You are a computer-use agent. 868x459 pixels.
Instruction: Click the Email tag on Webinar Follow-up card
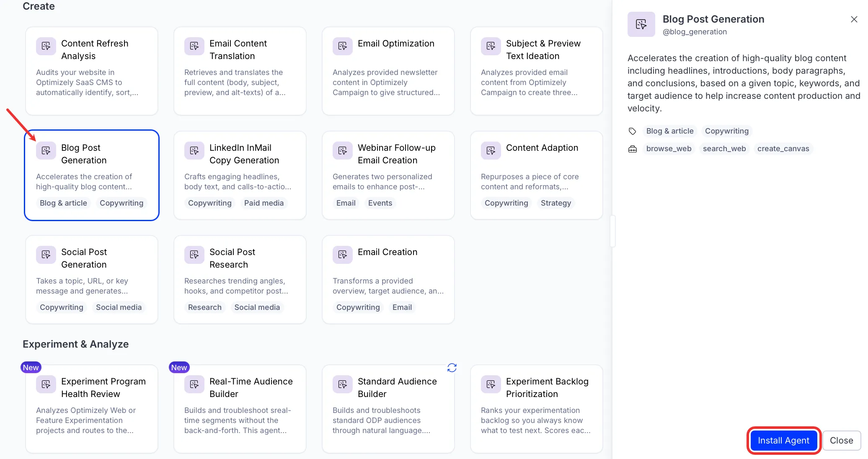tap(346, 203)
